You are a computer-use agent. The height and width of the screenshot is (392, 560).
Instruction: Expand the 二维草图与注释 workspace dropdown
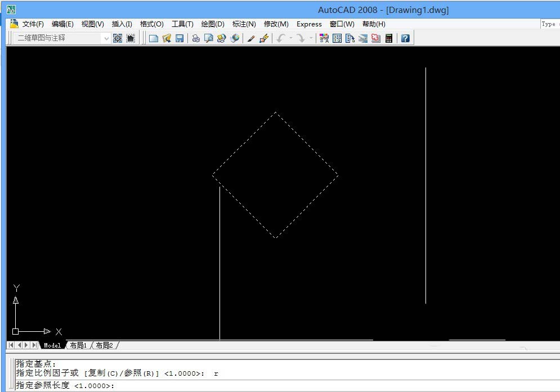(106, 38)
